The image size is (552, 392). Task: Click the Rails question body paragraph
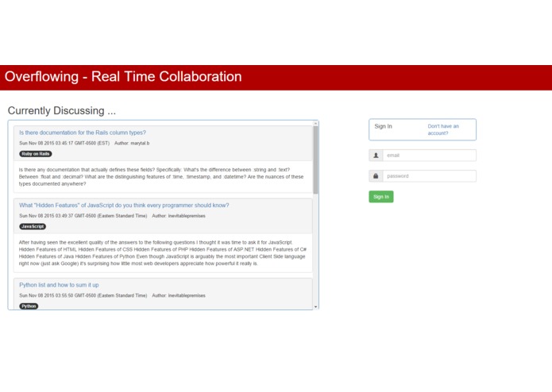coord(161,177)
